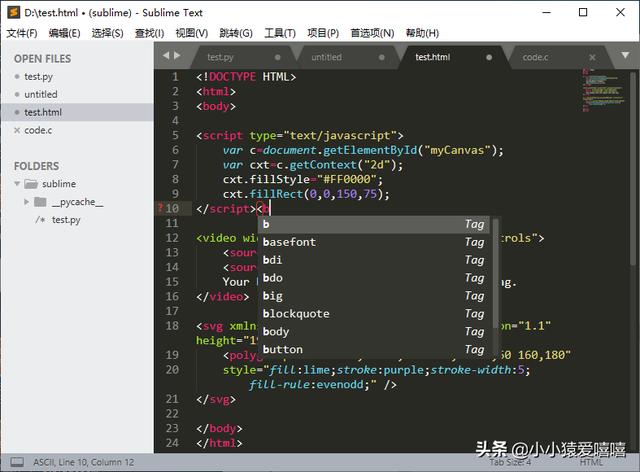Viewport: 640px width, 472px height.
Task: Close code.c via sidebar X icon
Action: click(x=17, y=130)
